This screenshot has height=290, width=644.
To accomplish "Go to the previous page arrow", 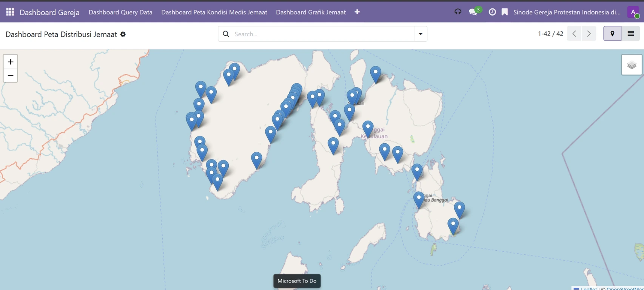I will tap(574, 34).
